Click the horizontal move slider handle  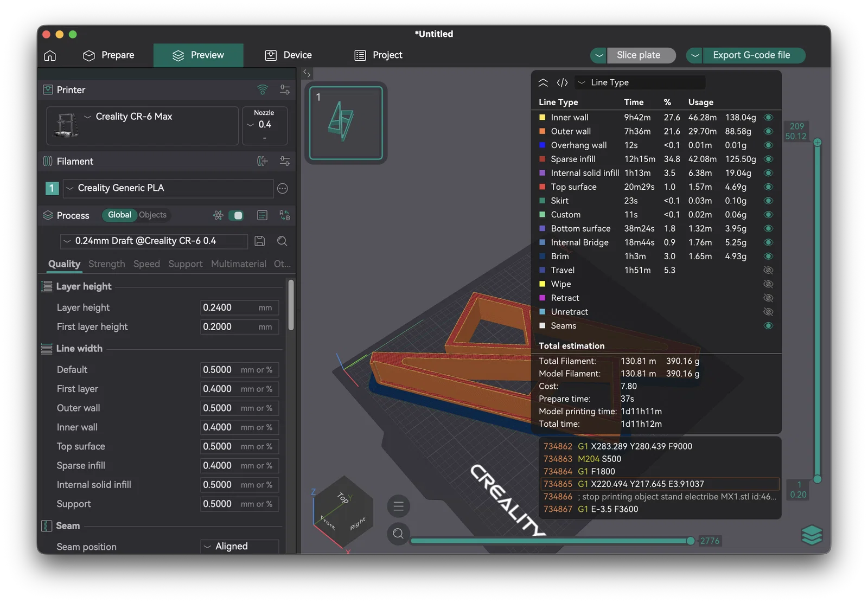click(x=690, y=541)
